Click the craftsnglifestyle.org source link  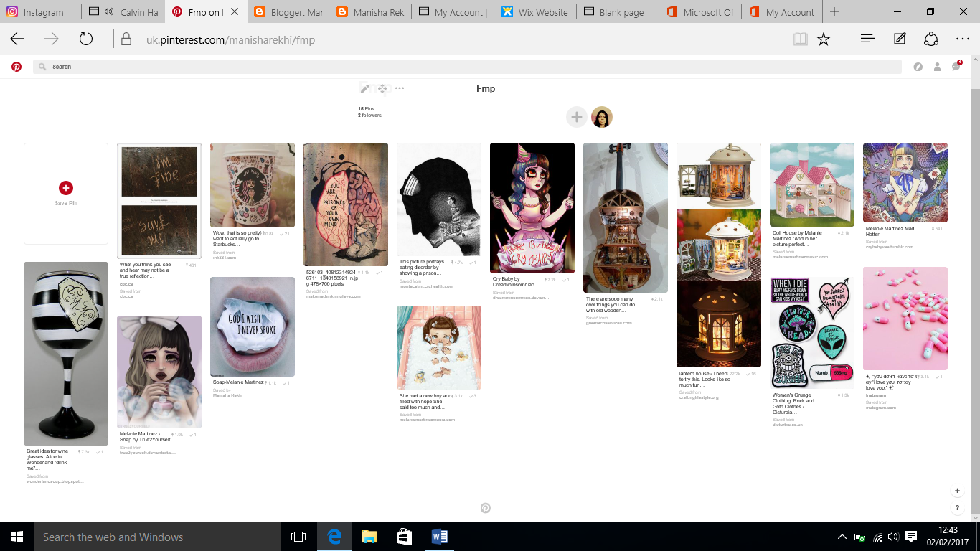tap(699, 397)
